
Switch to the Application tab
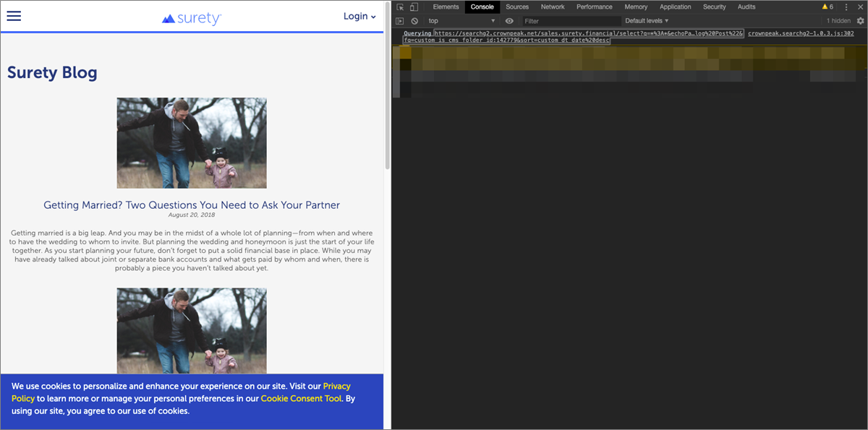tap(676, 7)
